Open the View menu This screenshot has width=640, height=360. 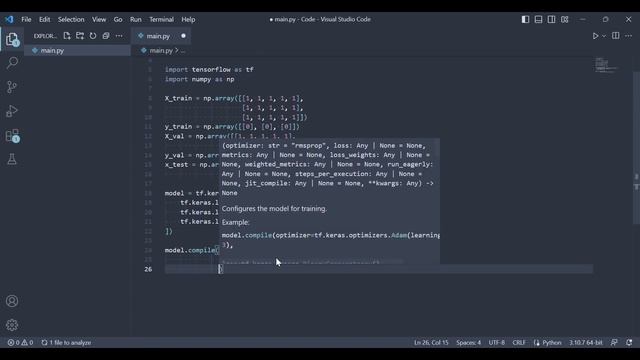(99, 19)
